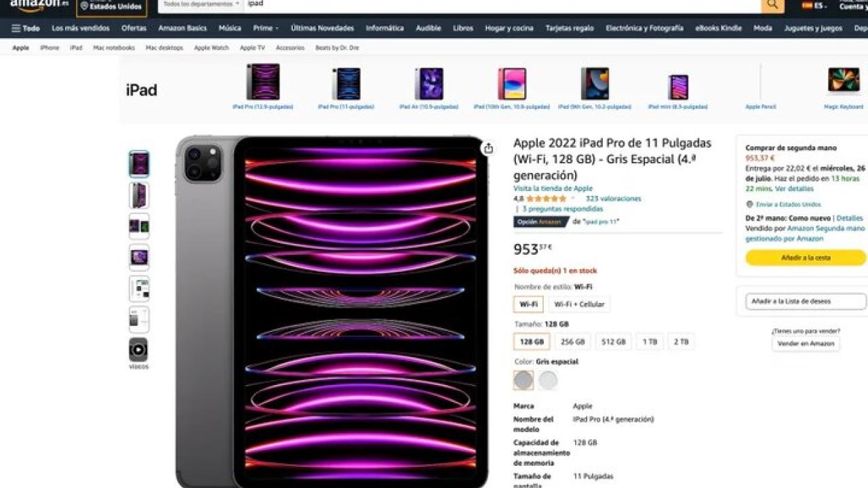Open Ofertas nav item
Viewport: 868px width, 488px height.
click(134, 28)
